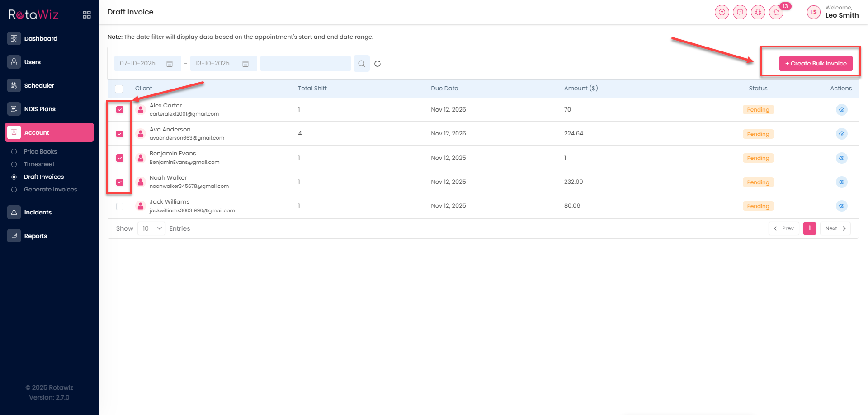Go to the Next page
Image resolution: width=868 pixels, height=415 pixels.
(835, 228)
